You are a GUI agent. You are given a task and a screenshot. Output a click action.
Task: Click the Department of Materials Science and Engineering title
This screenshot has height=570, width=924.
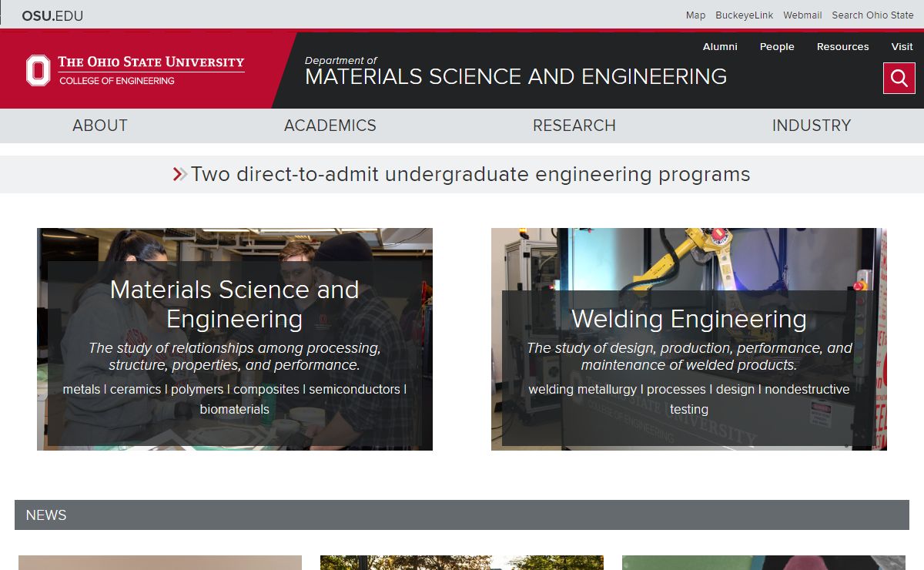click(516, 71)
